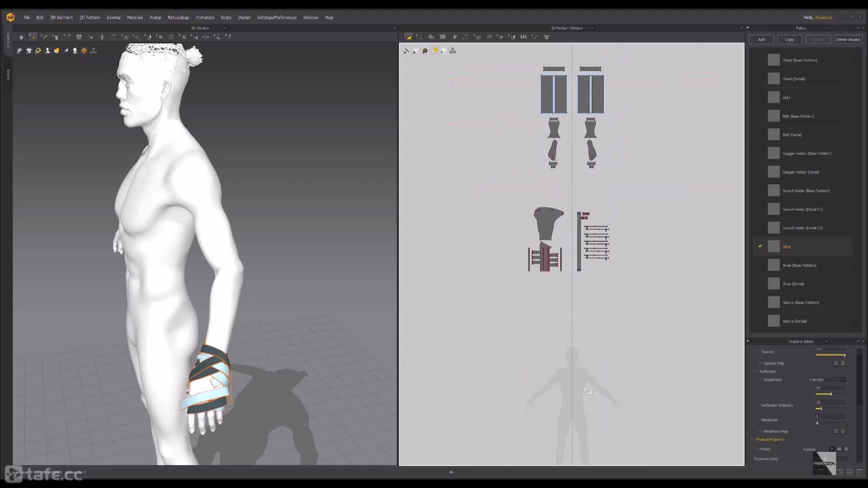Open the File menu
The height and width of the screenshot is (488, 868).
coord(27,18)
